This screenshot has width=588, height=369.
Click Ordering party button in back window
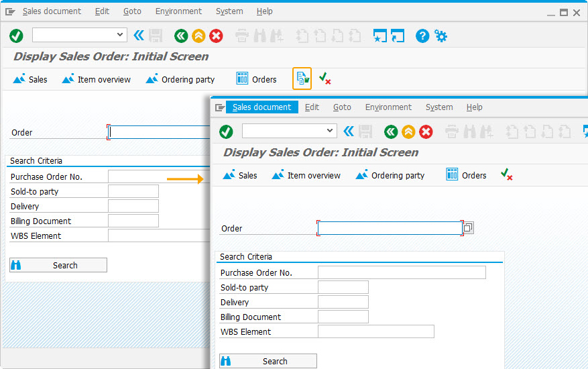(x=180, y=79)
